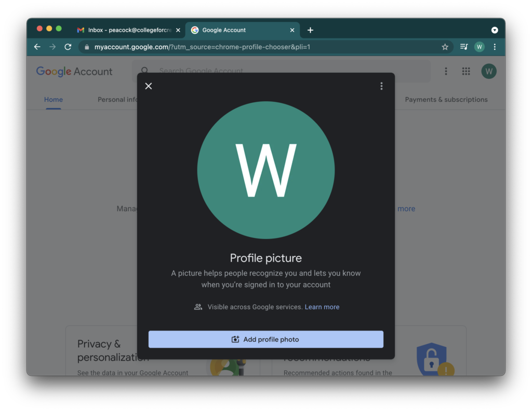Close the Google Account browser tab
The width and height of the screenshot is (532, 411).
[x=292, y=30]
